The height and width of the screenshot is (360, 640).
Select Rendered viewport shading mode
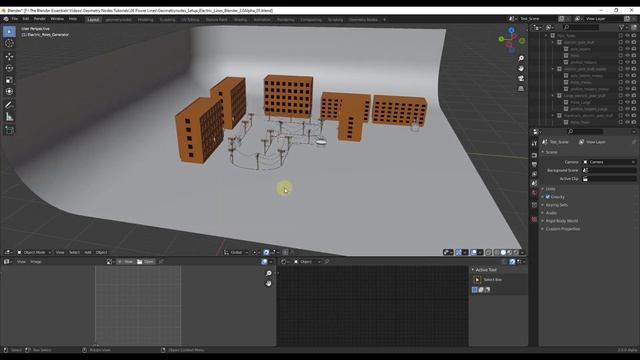516,252
